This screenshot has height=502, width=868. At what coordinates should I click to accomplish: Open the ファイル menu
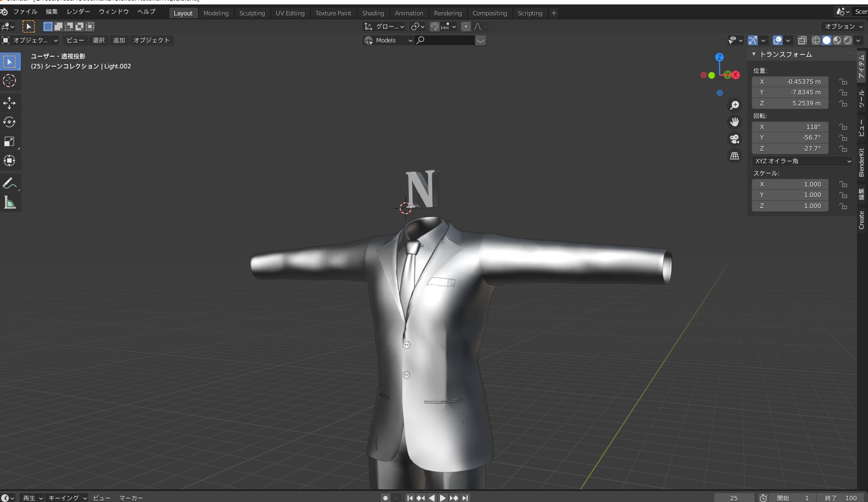(25, 12)
